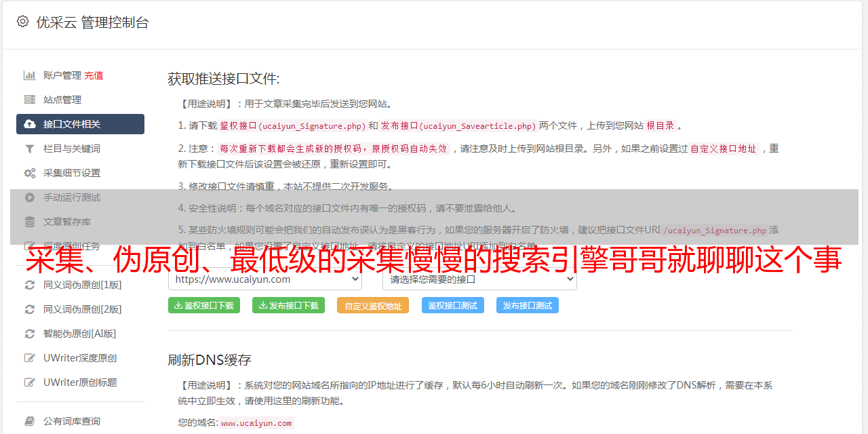This screenshot has height=434, width=868.
Task: Click the green 鉴权接口下载 button
Action: tap(204, 305)
